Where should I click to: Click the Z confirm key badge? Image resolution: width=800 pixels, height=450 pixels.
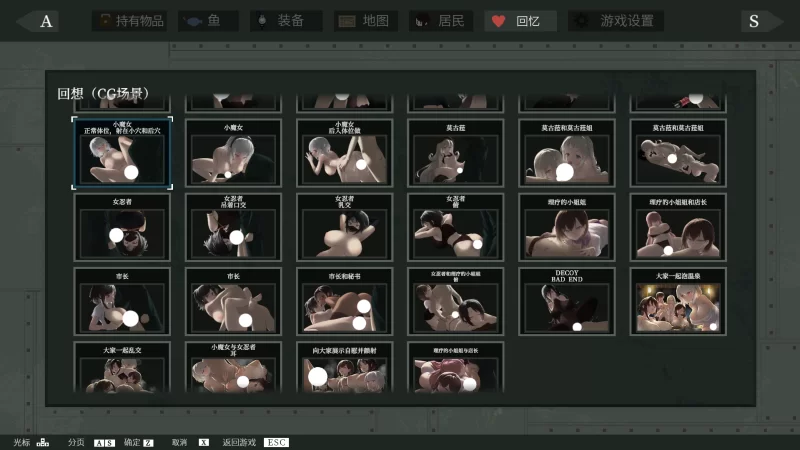(148, 443)
